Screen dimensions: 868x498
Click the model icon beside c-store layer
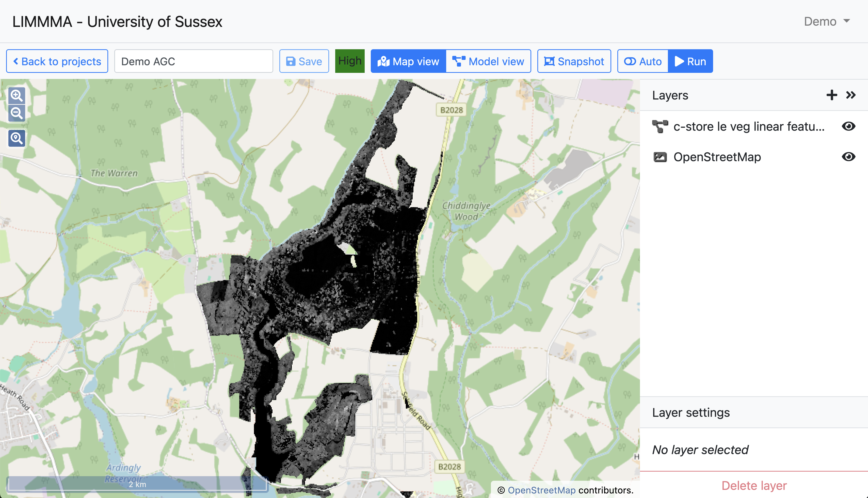[660, 127]
